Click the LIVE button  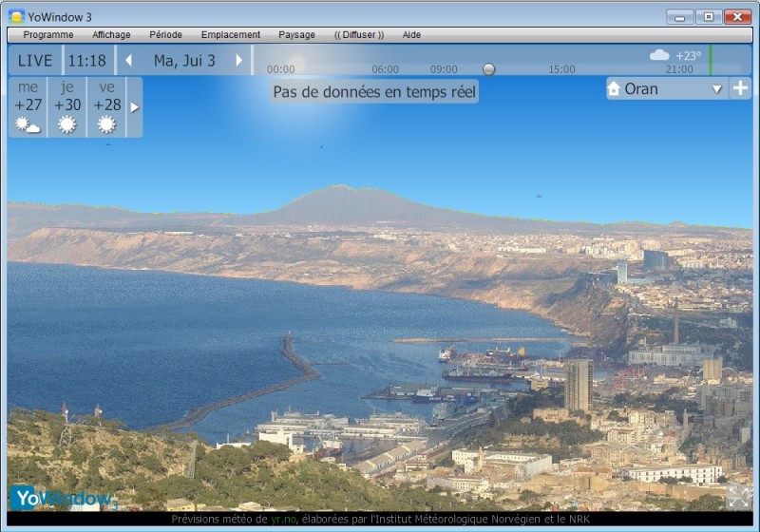click(x=35, y=61)
